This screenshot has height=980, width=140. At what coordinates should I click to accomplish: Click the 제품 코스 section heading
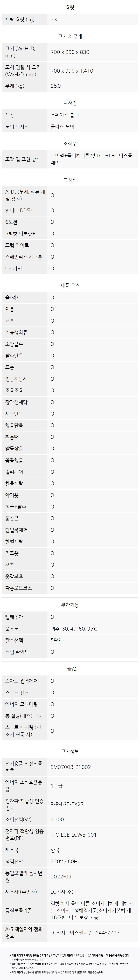tap(70, 285)
